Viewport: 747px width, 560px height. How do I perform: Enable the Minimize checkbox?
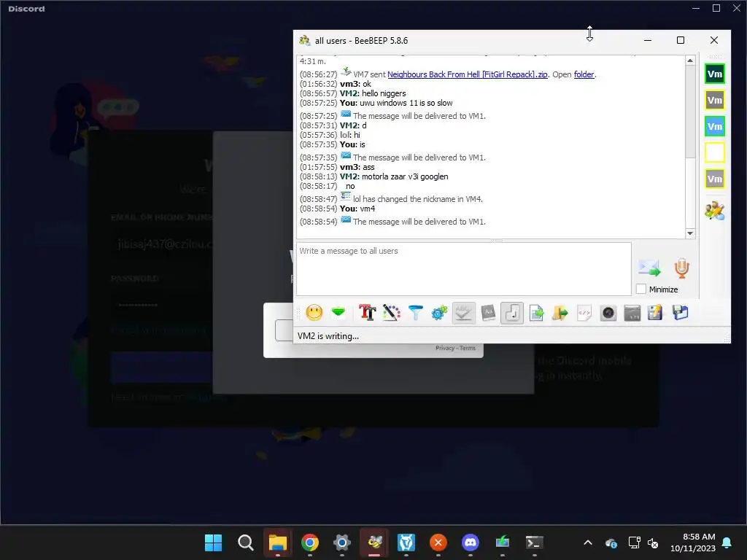click(641, 289)
